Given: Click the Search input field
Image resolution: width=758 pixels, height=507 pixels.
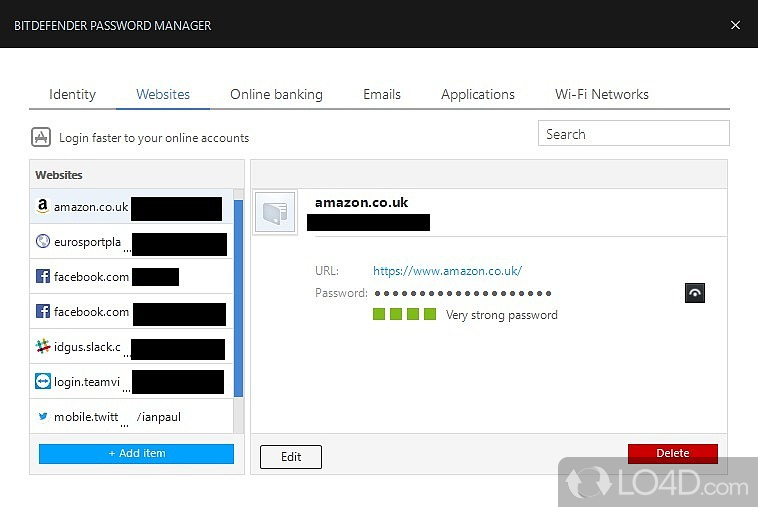Looking at the screenshot, I should pyautogui.click(x=634, y=133).
